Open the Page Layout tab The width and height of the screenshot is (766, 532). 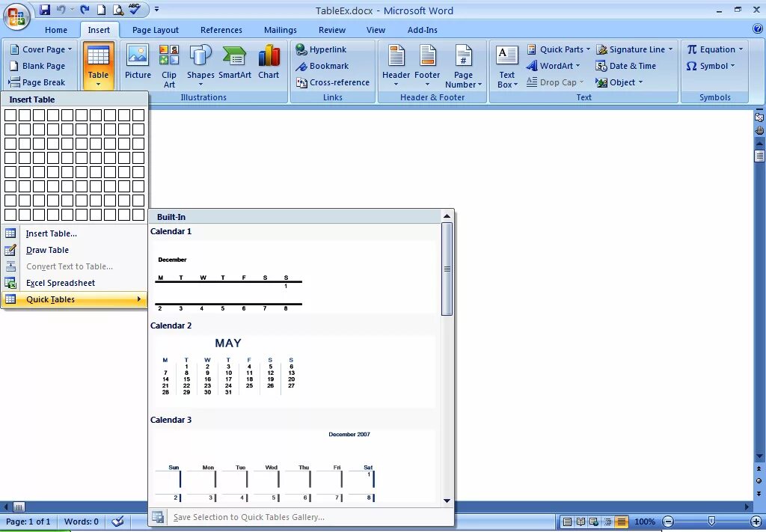pos(156,30)
